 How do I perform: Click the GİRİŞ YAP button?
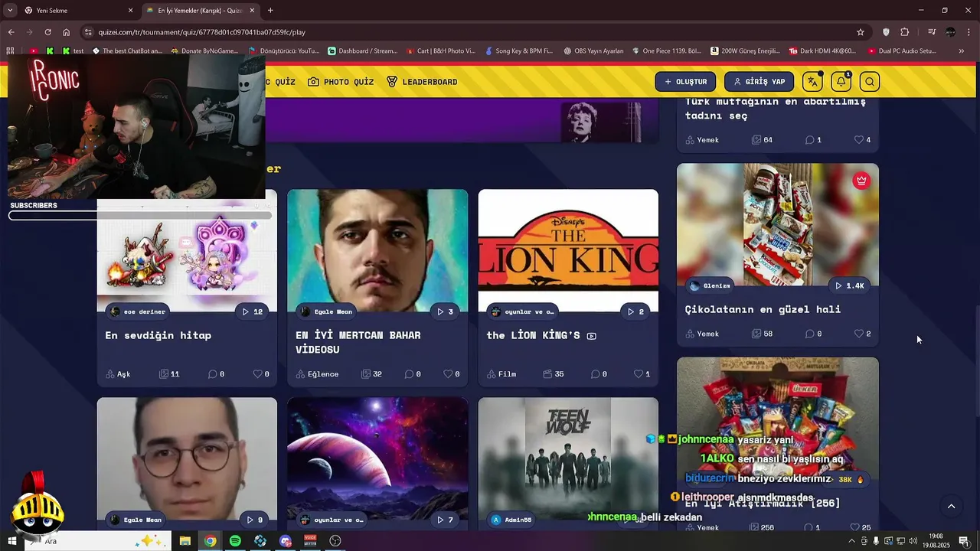pos(759,82)
